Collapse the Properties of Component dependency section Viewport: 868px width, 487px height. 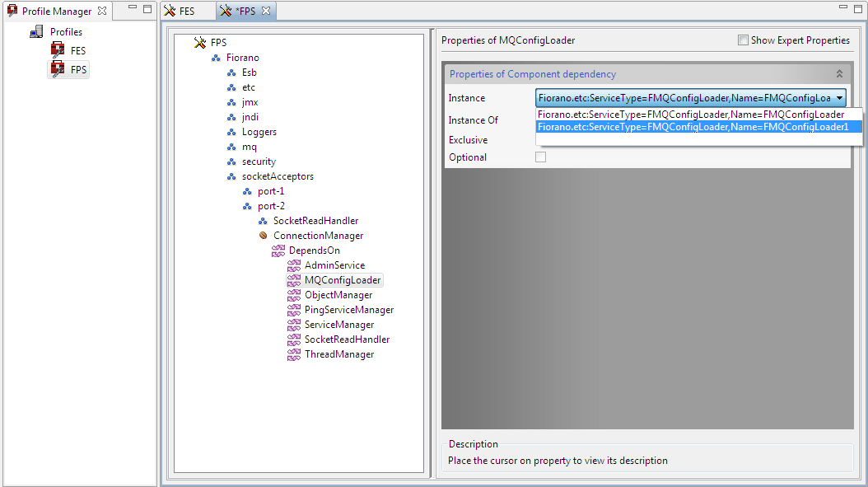point(839,74)
